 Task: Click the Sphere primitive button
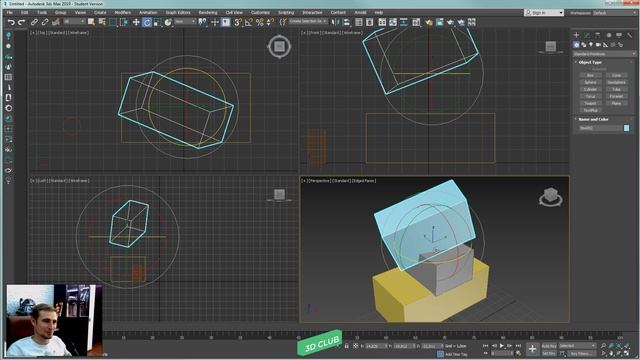click(590, 82)
